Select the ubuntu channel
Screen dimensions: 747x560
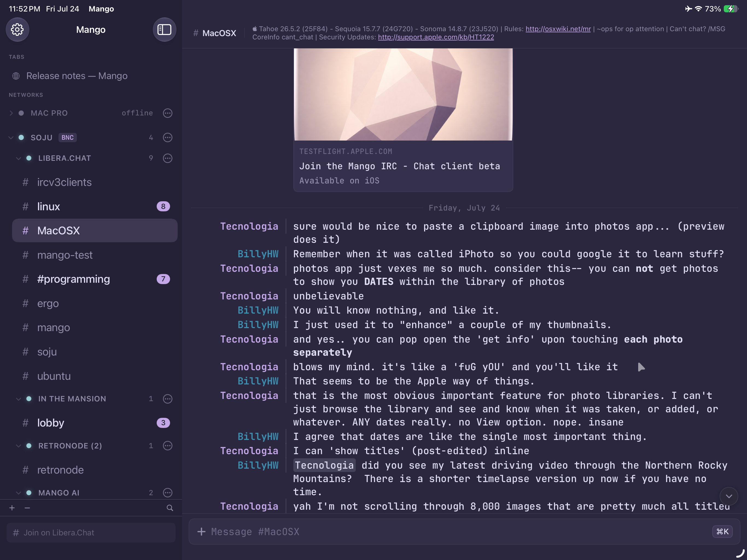[95, 376]
